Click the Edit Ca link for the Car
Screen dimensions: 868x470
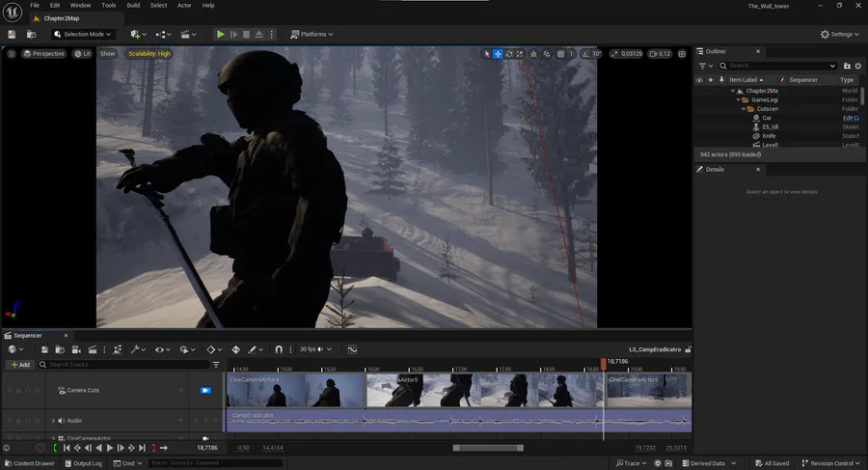point(851,118)
